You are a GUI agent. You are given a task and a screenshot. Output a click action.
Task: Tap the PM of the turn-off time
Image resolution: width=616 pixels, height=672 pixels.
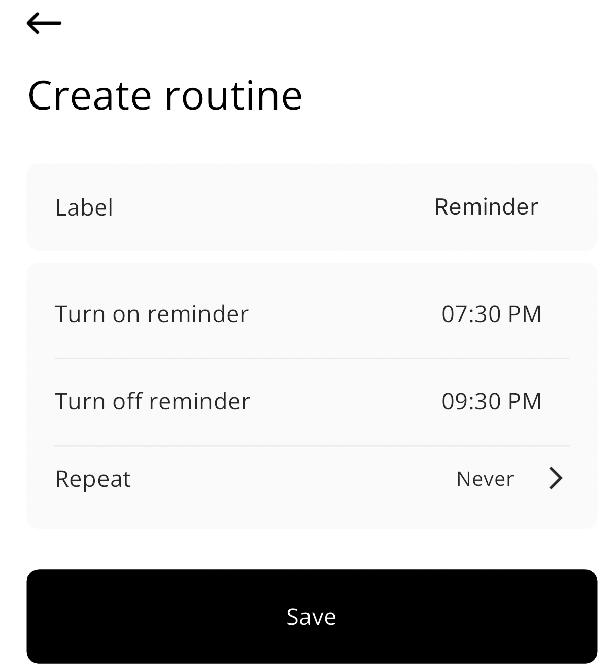pyautogui.click(x=525, y=401)
